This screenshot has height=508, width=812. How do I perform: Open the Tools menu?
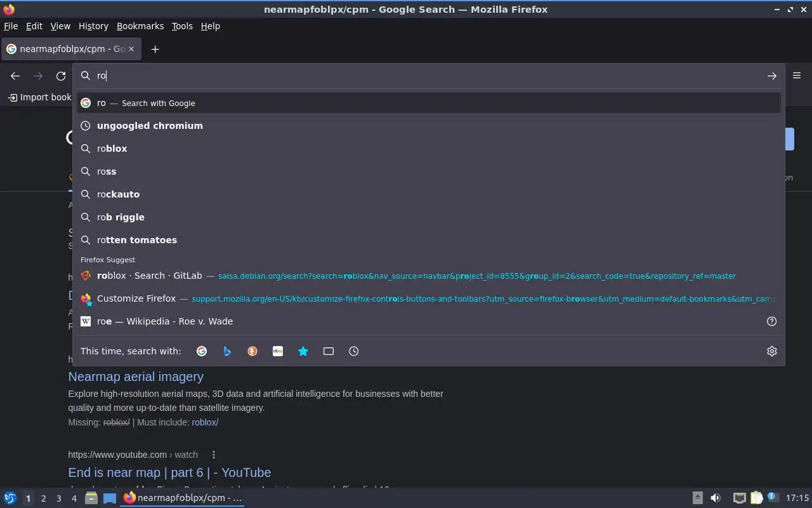182,26
